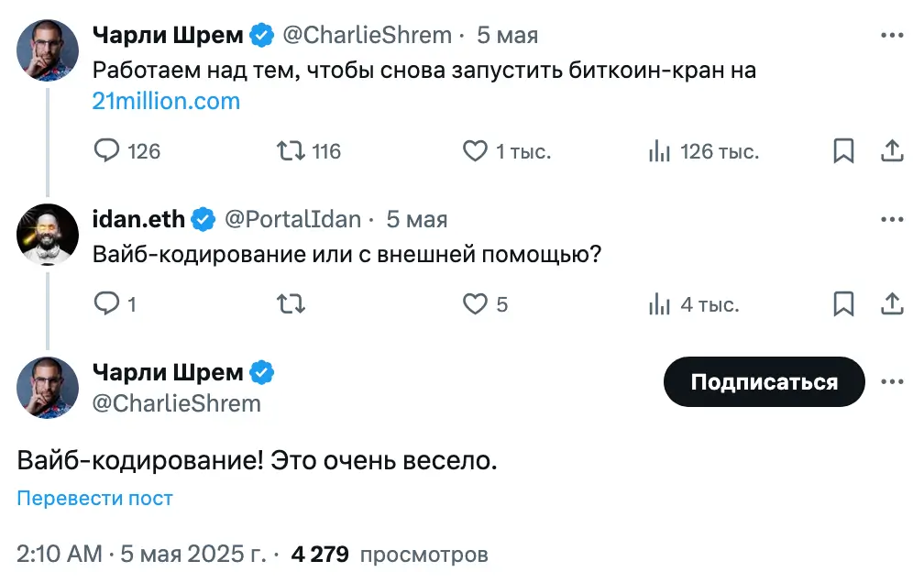
Task: Bookmark idan.eth's reply
Action: (843, 303)
